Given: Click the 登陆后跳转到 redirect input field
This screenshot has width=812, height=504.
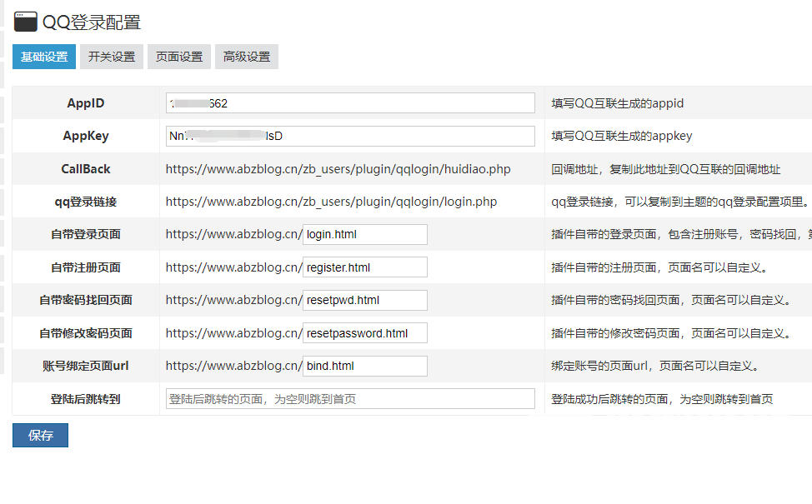Looking at the screenshot, I should (350, 399).
